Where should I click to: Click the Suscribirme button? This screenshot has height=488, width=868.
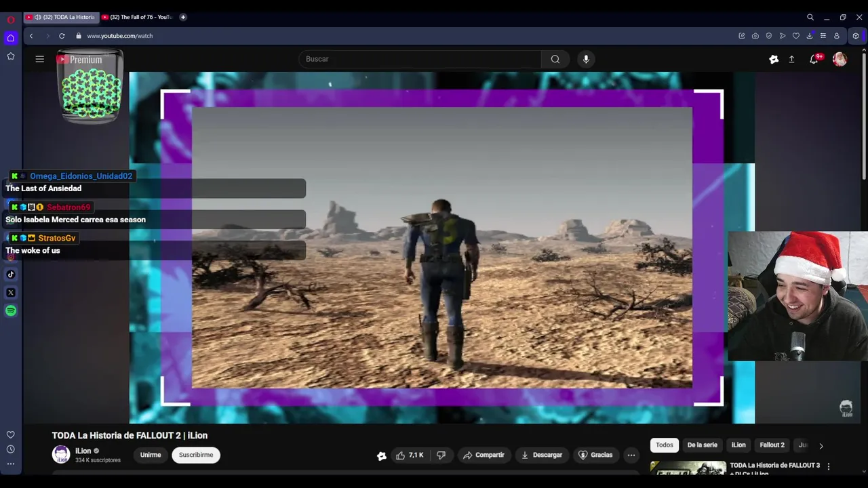(x=196, y=455)
